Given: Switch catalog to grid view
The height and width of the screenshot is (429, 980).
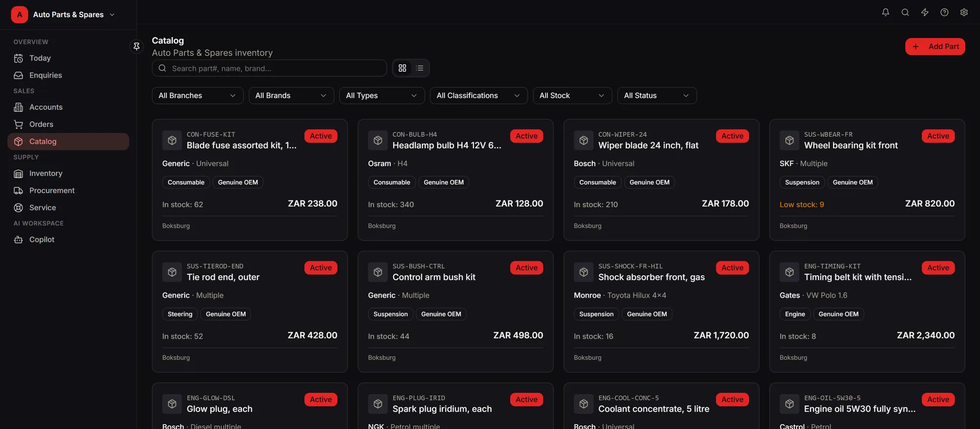Looking at the screenshot, I should coord(402,68).
